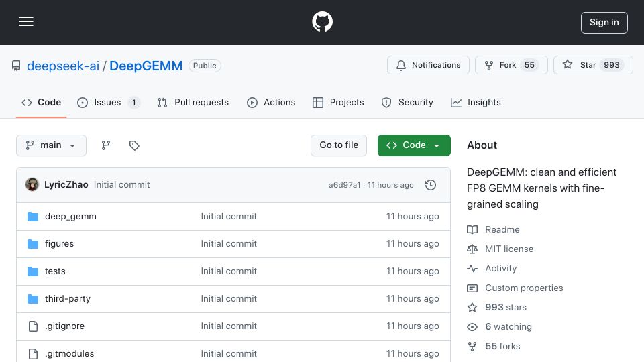Expand the main branch dropdown
The width and height of the screenshot is (644, 362).
click(x=52, y=145)
